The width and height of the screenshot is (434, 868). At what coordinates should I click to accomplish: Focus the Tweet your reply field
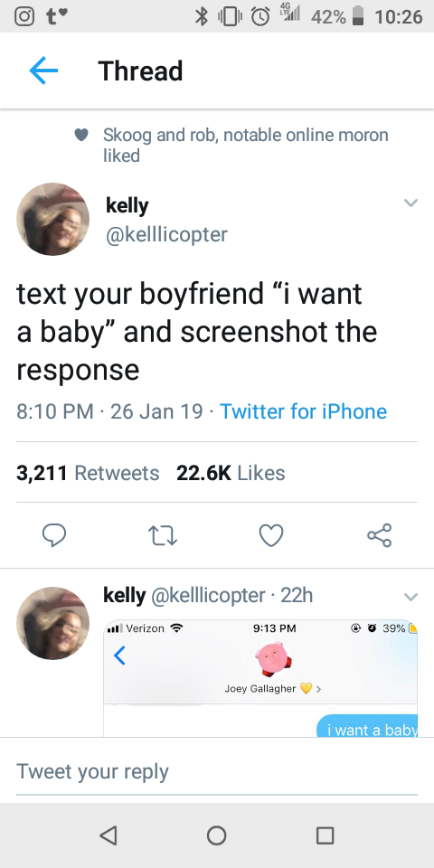[217, 771]
